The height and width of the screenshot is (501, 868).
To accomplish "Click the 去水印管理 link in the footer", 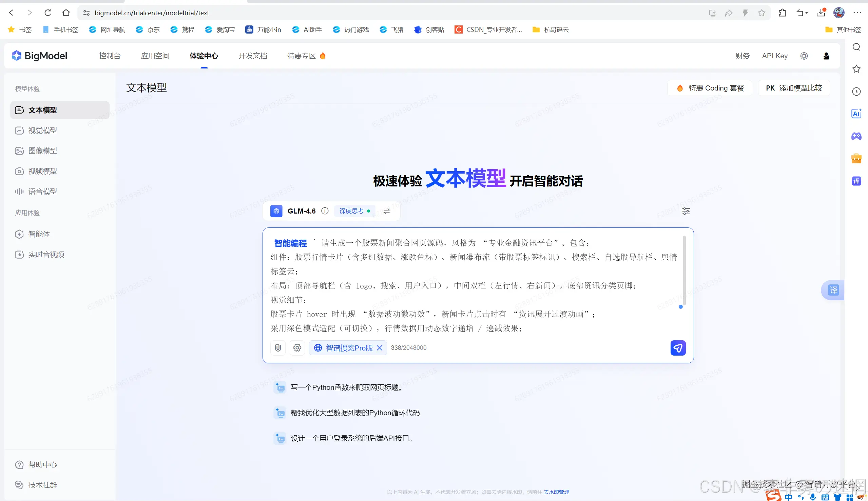I will coord(556,492).
